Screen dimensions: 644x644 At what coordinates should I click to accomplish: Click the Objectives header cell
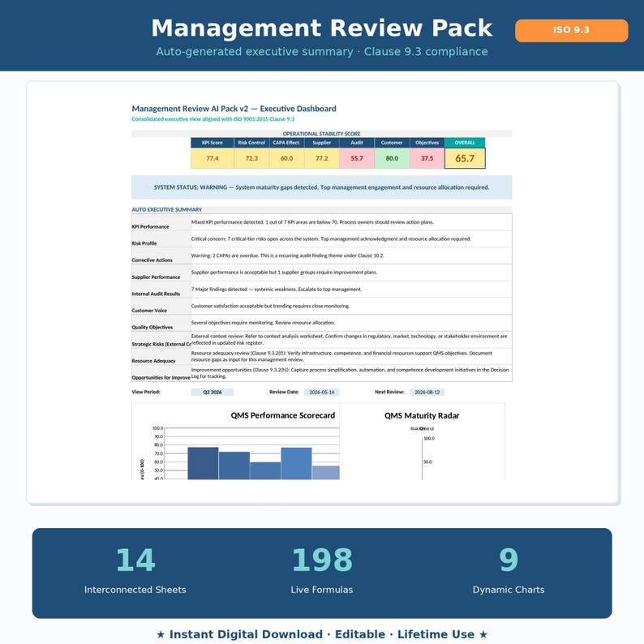pyautogui.click(x=427, y=143)
